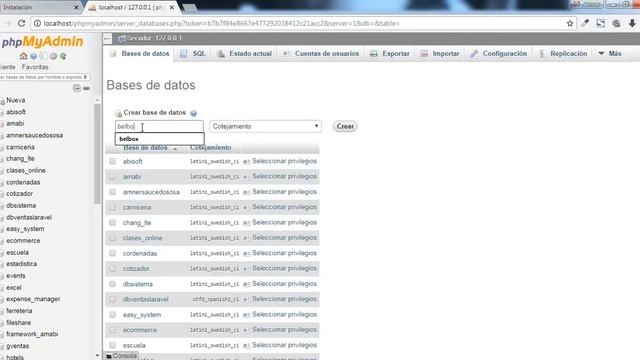Screen dimensions: 640x360
Task: Open the Configuración tab
Action: coord(498,54)
